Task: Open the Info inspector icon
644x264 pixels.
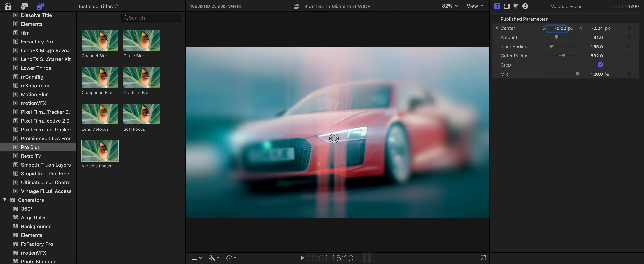Action: click(525, 6)
